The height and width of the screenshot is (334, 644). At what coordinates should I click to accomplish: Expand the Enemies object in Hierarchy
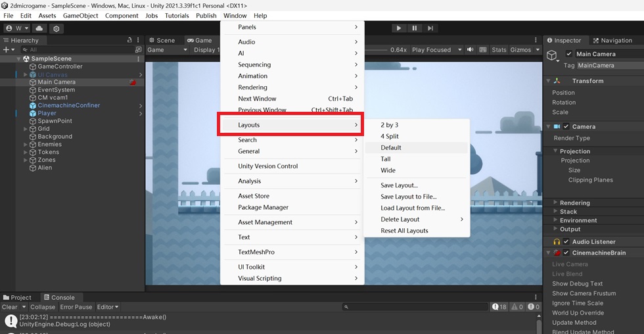pos(25,144)
